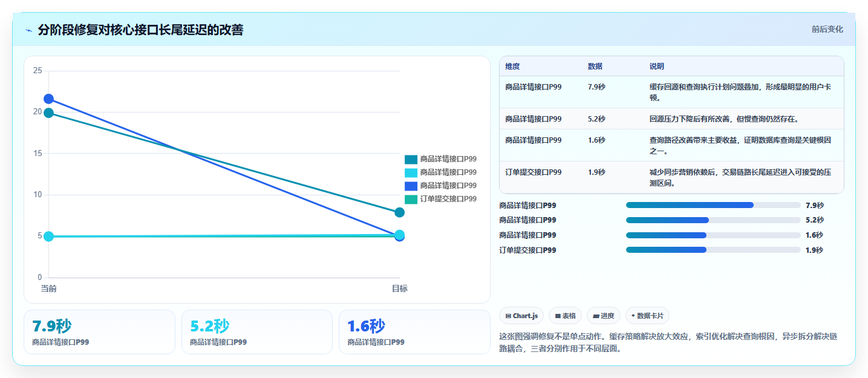Select the description starting 缓存回源和查询执行计划

click(740, 93)
